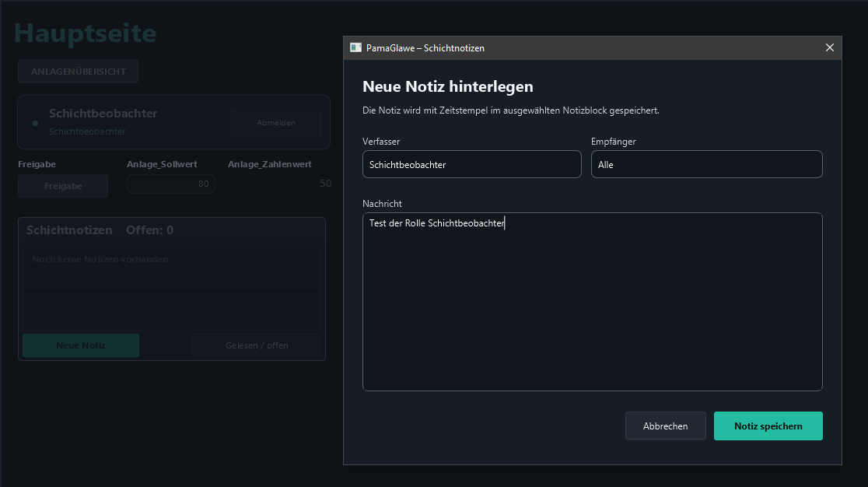This screenshot has width=868, height=487.
Task: Click the Empfänger label in the dialog
Action: tap(614, 142)
